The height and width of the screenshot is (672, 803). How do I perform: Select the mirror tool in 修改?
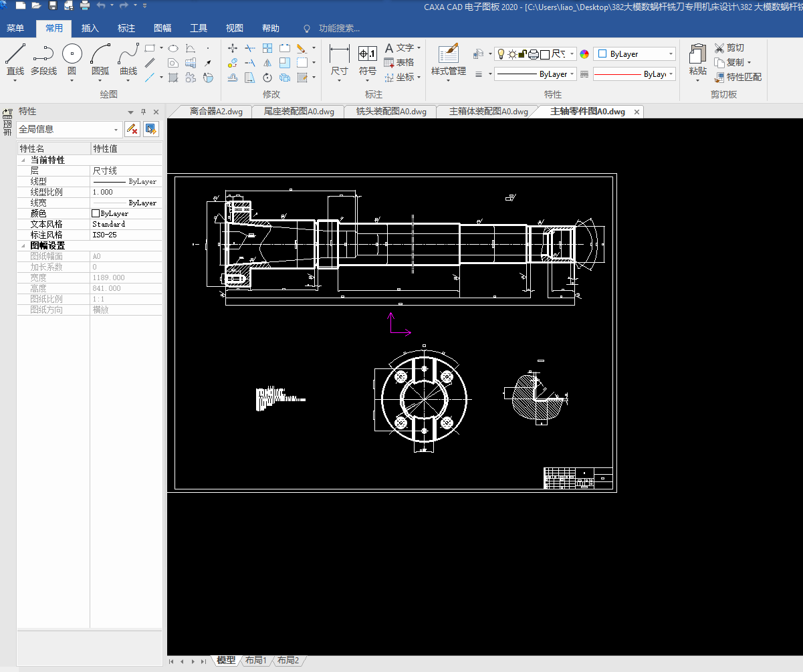[267, 63]
